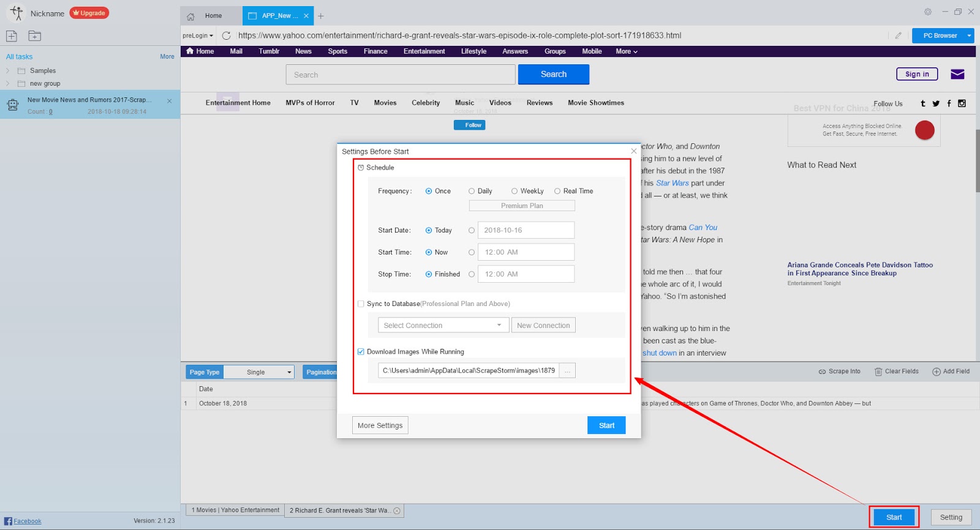
Task: Select the Finished stop time option
Action: pos(429,274)
